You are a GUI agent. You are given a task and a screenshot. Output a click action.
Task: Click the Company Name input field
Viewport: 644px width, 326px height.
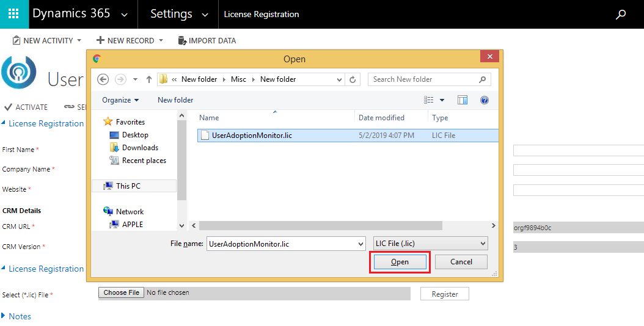[578, 170]
